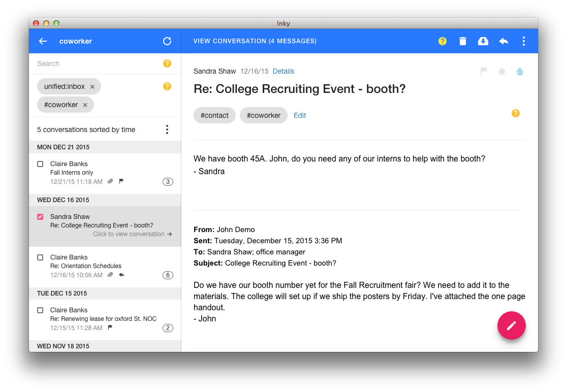Viewport: 567px width, 392px height.
Task: Click into the Search field
Action: pyautogui.click(x=97, y=63)
